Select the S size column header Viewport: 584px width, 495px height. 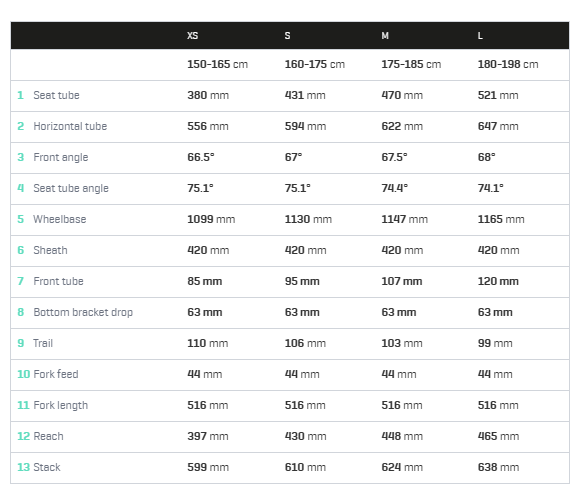(x=288, y=36)
